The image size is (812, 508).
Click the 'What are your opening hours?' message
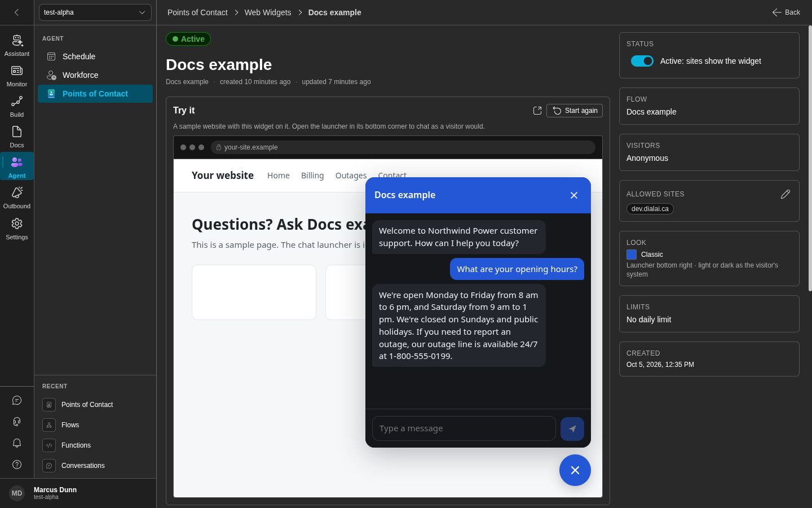(517, 269)
